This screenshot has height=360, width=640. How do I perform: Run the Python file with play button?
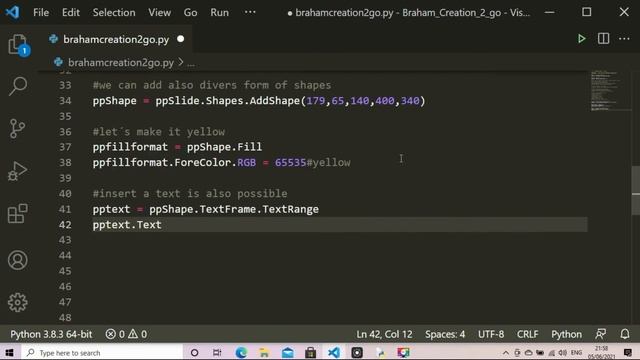coord(581,39)
